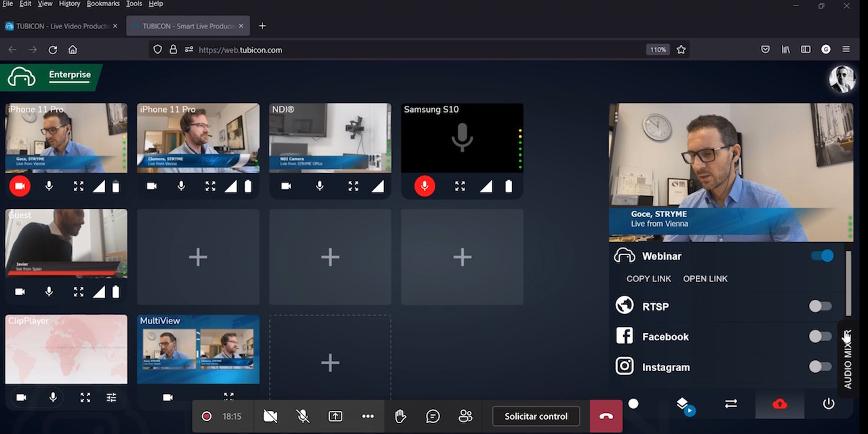Click the white circle icon below the streaming list

(x=633, y=403)
